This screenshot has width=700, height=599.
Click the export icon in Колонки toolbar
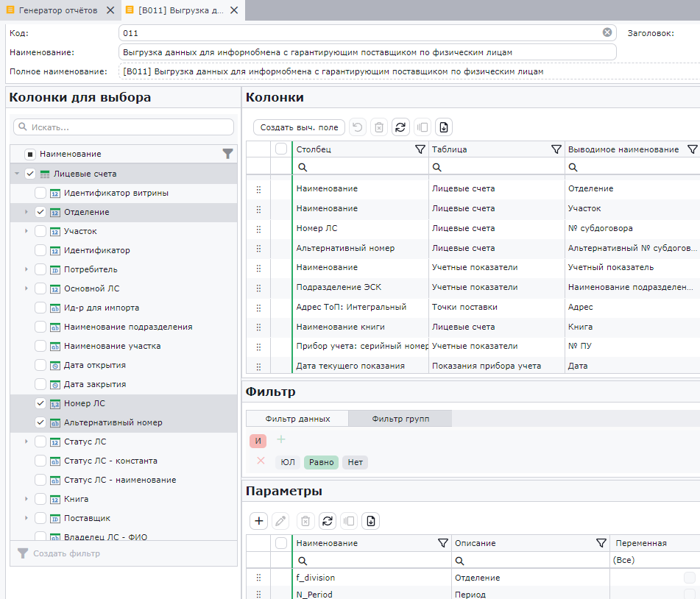click(444, 127)
